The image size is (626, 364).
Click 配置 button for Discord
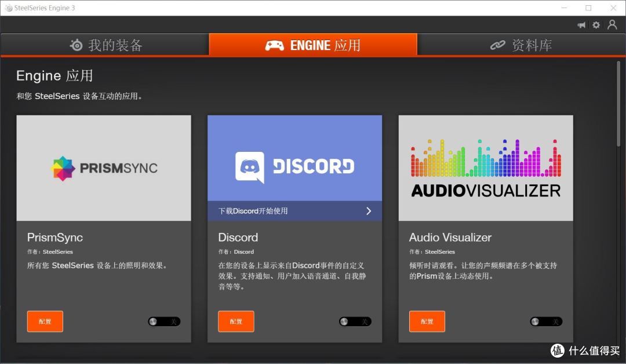tap(236, 321)
